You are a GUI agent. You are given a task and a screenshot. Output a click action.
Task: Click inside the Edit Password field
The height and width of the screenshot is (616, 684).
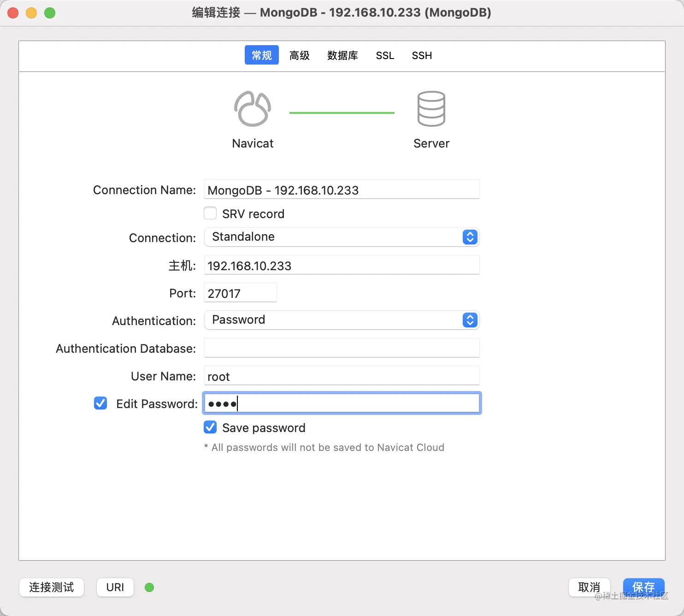click(342, 403)
